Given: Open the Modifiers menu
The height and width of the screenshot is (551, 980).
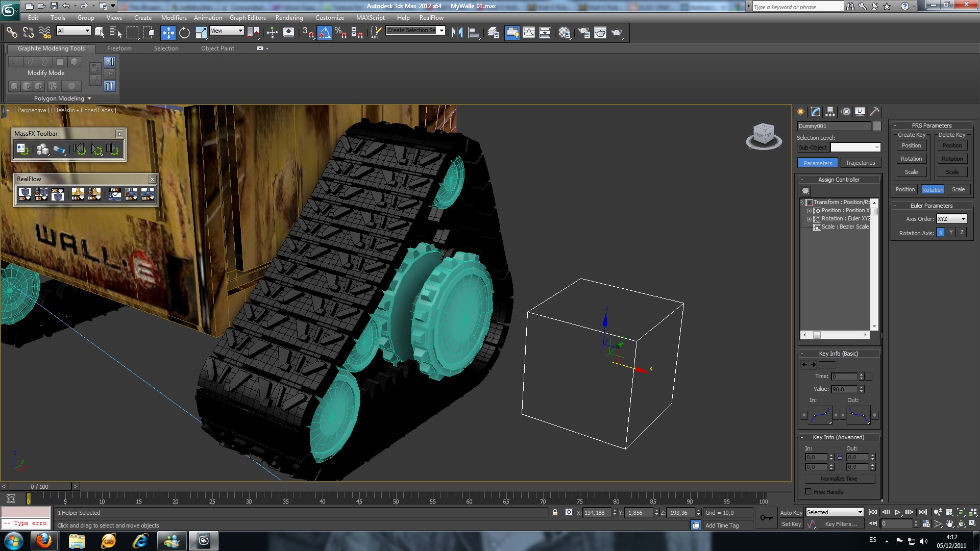Looking at the screenshot, I should [174, 17].
